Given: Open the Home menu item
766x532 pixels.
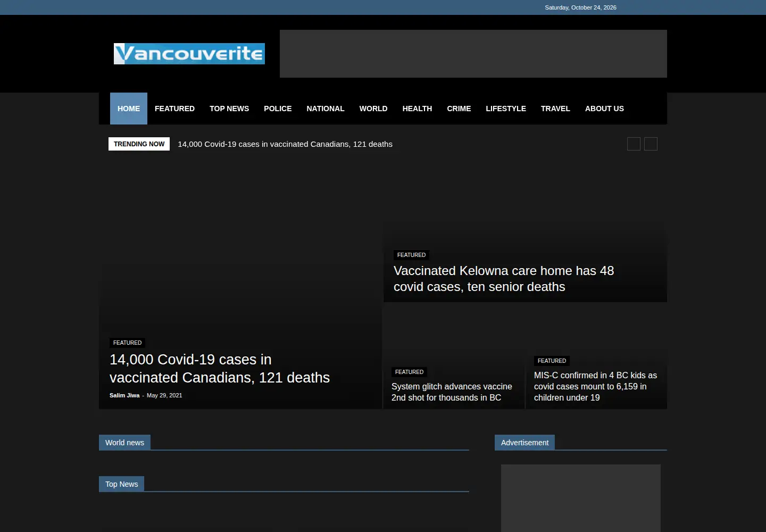Looking at the screenshot, I should [129, 109].
